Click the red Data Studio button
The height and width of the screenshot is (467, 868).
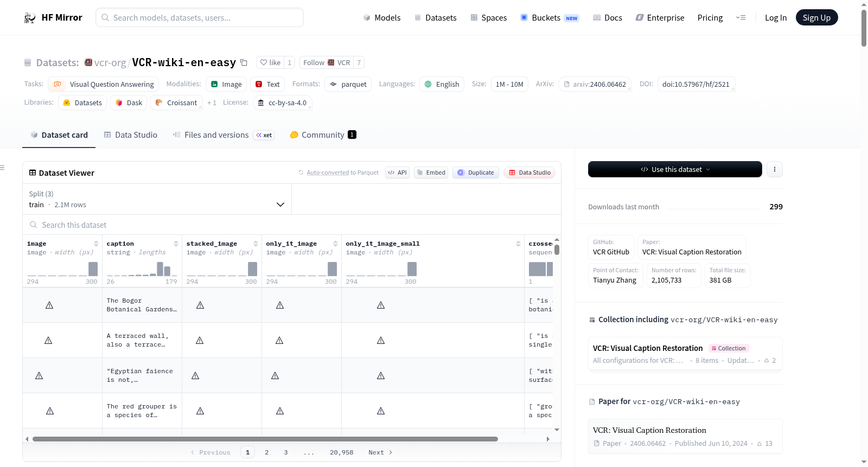pos(529,172)
